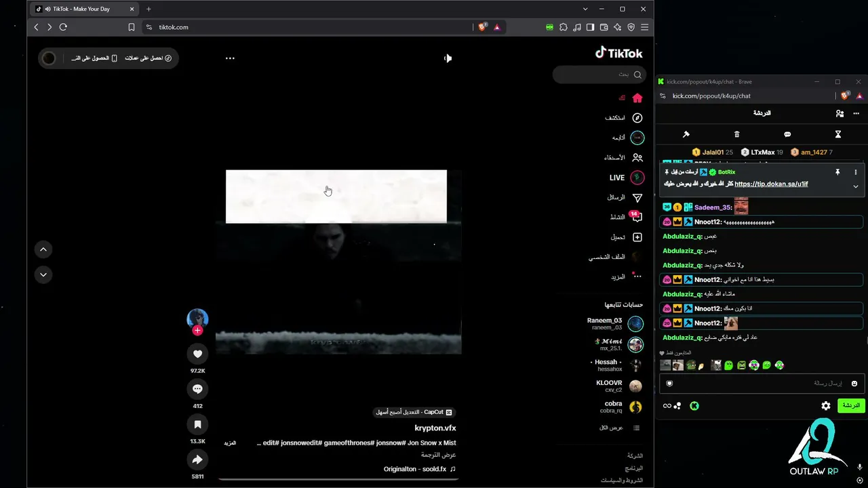Open Brave Rewards in TikTok window
The image size is (868, 488).
pos(497,27)
